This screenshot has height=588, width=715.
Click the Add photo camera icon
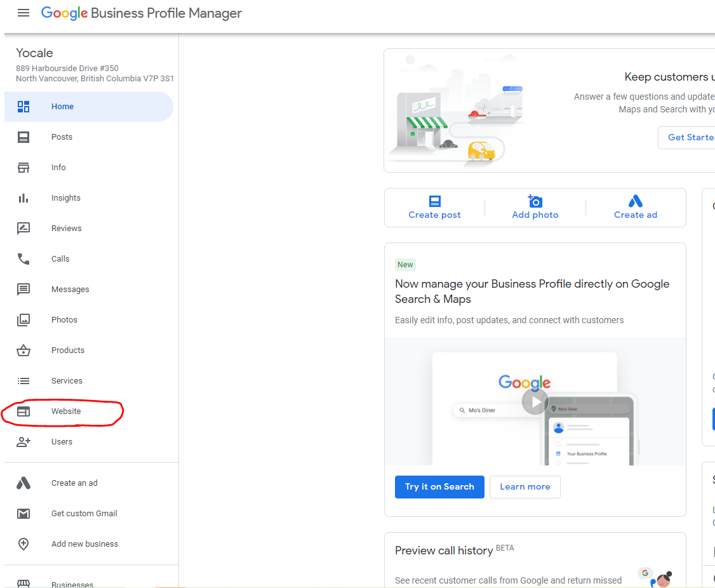pyautogui.click(x=535, y=201)
